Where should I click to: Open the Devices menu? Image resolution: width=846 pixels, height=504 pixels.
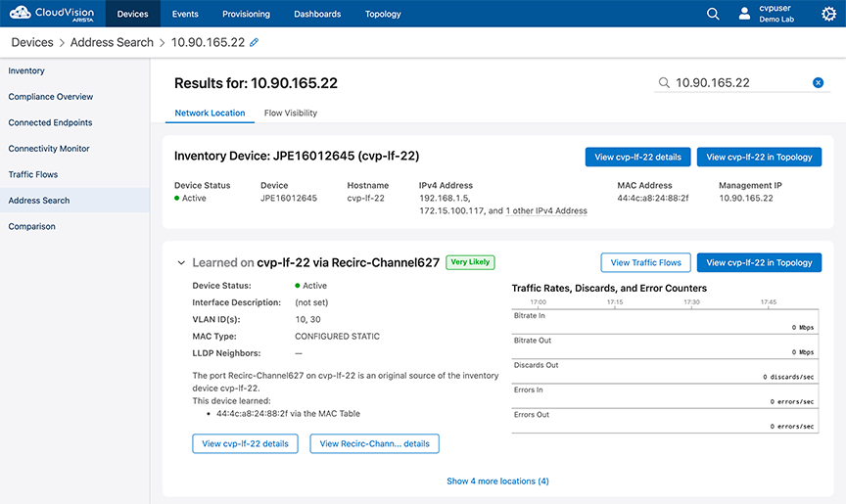133,14
